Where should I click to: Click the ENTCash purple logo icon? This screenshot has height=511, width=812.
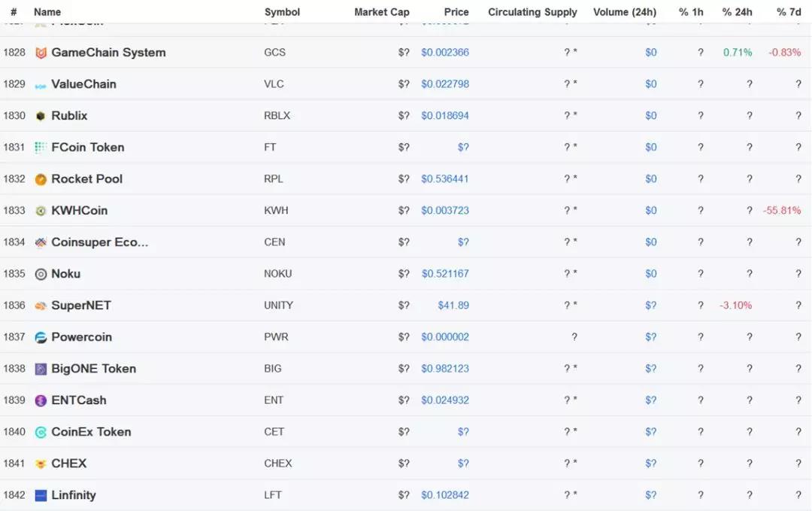(41, 400)
